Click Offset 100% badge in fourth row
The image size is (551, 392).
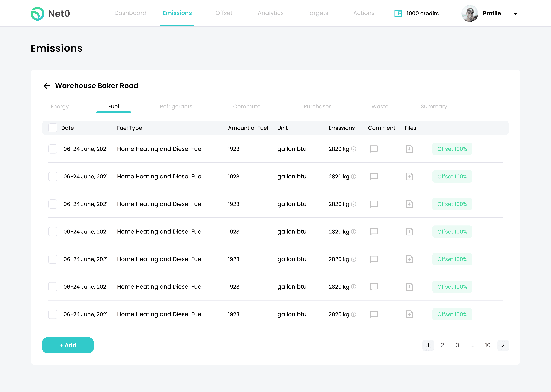452,232
